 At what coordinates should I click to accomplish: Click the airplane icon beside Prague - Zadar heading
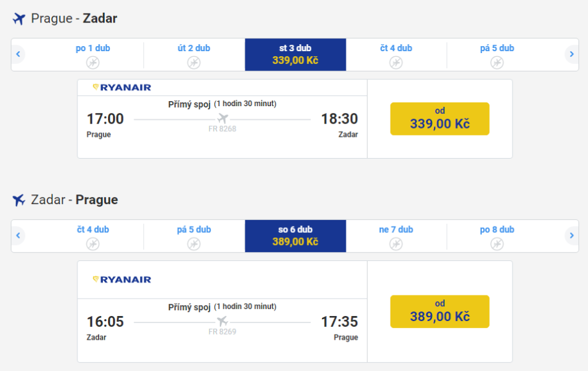coord(19,19)
